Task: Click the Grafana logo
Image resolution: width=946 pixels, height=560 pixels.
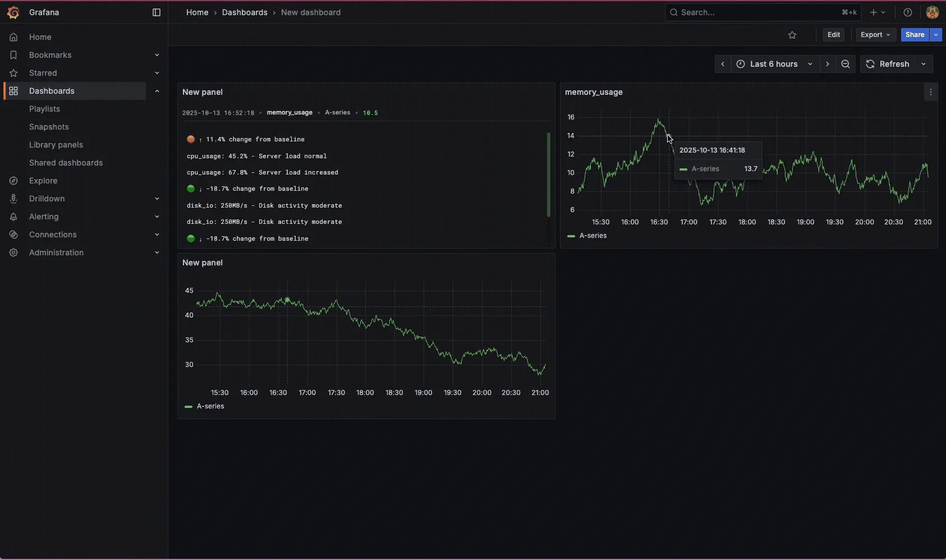Action: pyautogui.click(x=13, y=12)
